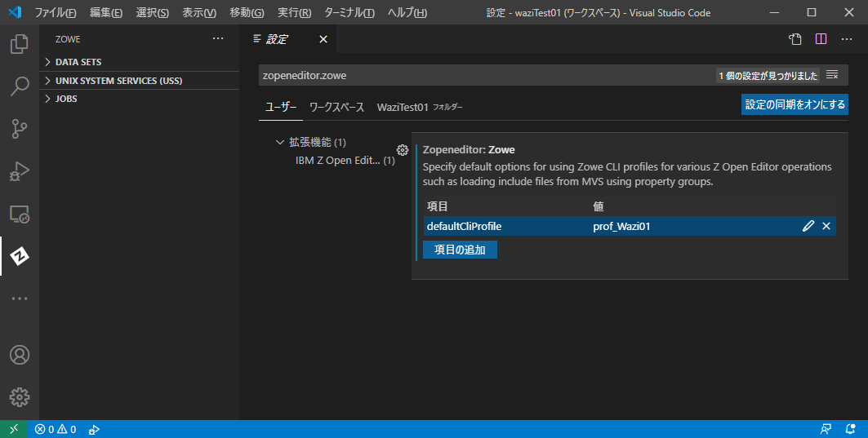Open the 表示(V) menu
The image size is (868, 438).
click(x=199, y=12)
